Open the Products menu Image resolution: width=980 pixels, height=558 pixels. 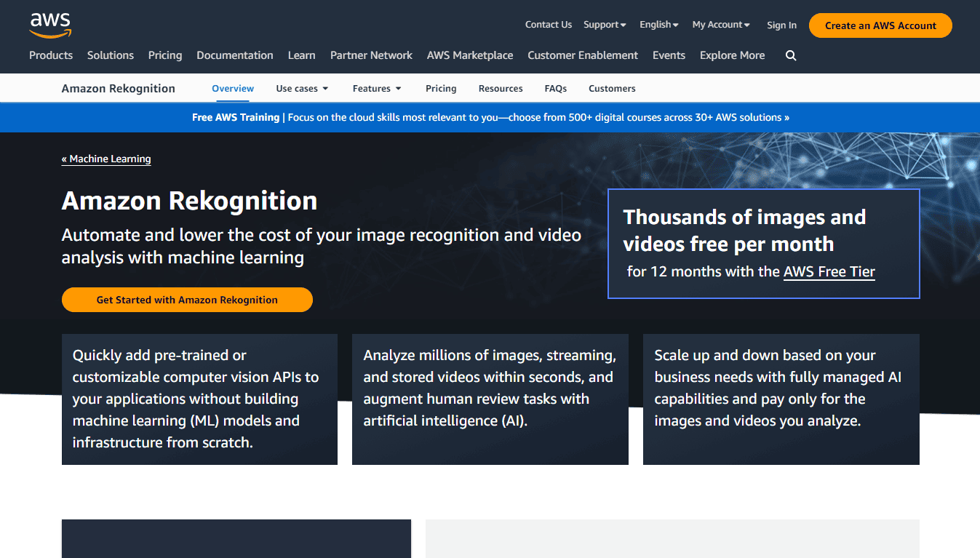pos(50,55)
